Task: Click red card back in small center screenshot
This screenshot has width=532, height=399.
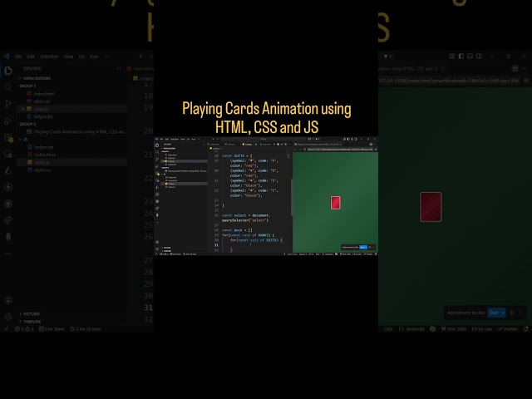Action: point(336,203)
